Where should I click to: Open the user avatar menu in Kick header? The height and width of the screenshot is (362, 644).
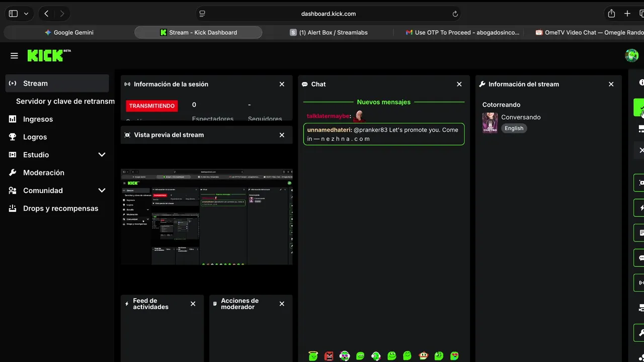click(631, 55)
